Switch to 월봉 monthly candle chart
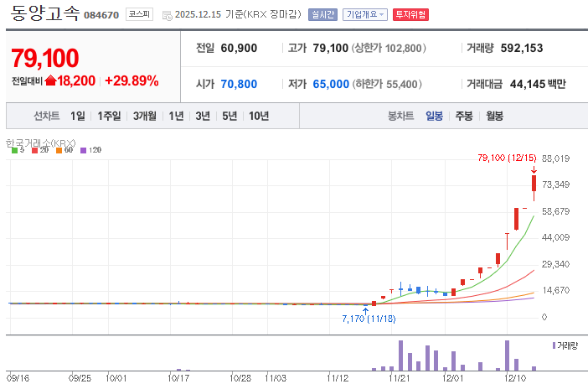588x384 pixels. point(495,116)
